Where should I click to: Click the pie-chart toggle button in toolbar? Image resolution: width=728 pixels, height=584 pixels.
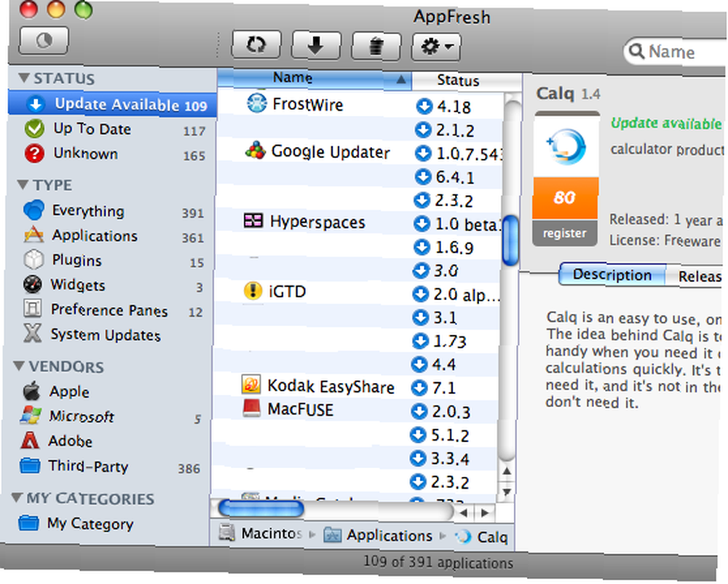44,40
